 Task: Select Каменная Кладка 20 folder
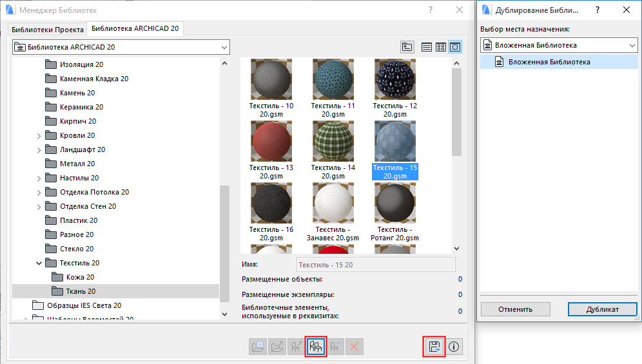tap(87, 79)
